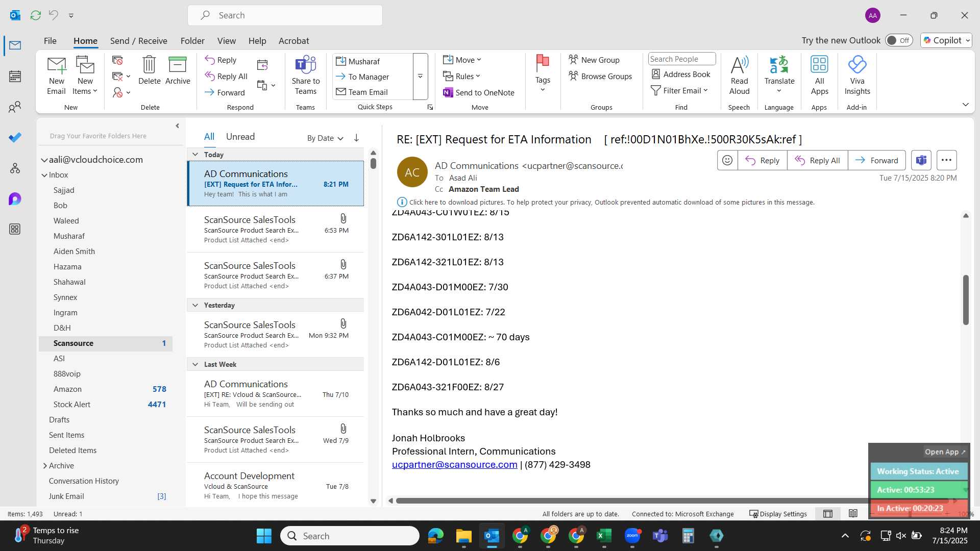Screen dimensions: 980x551
Task: Open Excel from the Windows taskbar
Action: 604,536
